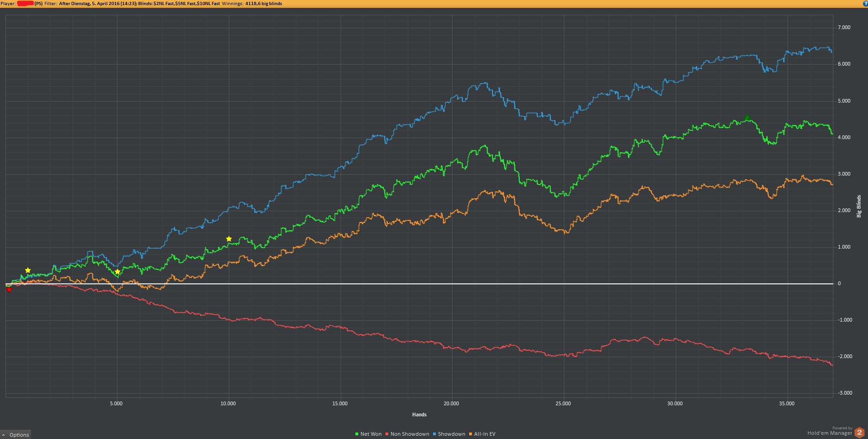Click the '4.000' y-axis label
868x439 pixels.
tap(844, 137)
